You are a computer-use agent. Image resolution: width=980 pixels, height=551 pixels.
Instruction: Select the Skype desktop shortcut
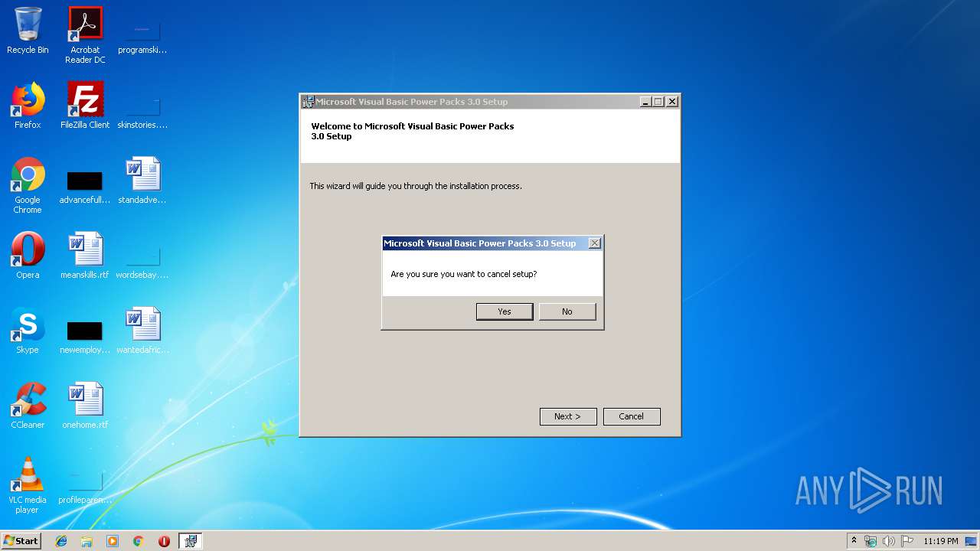click(x=28, y=331)
